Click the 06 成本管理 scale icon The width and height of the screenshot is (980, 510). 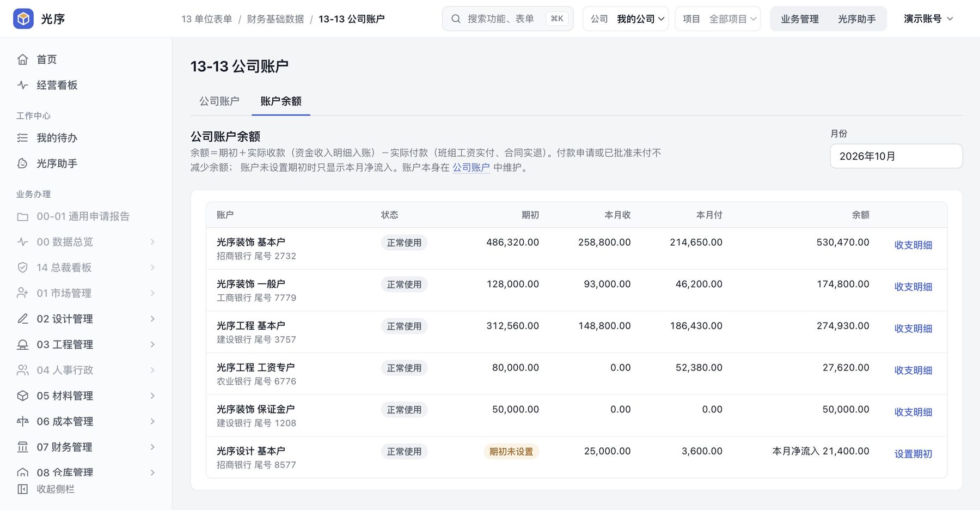tap(22, 421)
